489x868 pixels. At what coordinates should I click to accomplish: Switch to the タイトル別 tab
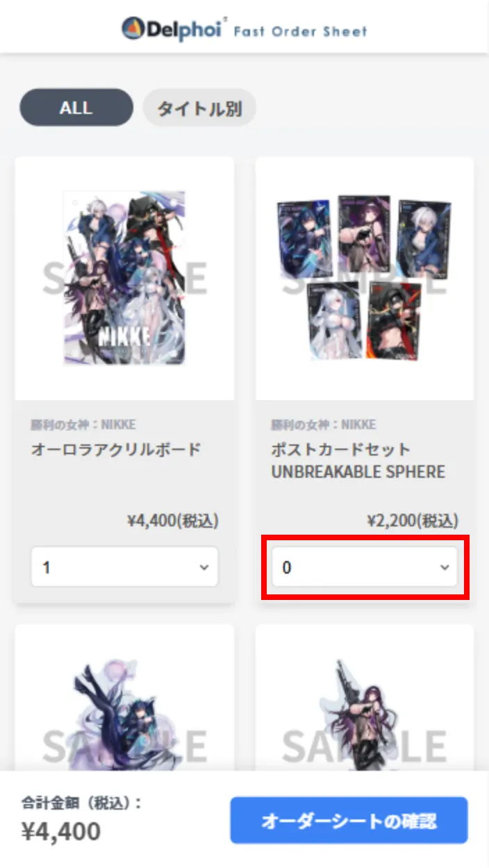[199, 108]
